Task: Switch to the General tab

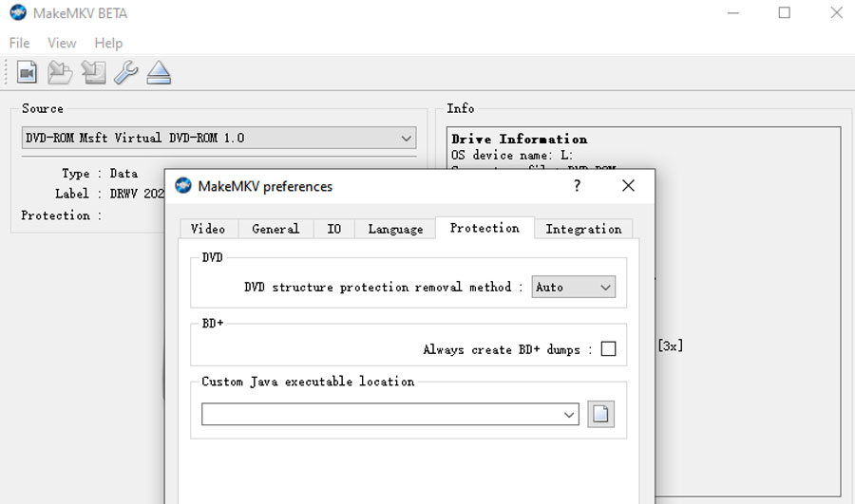Action: pyautogui.click(x=275, y=229)
